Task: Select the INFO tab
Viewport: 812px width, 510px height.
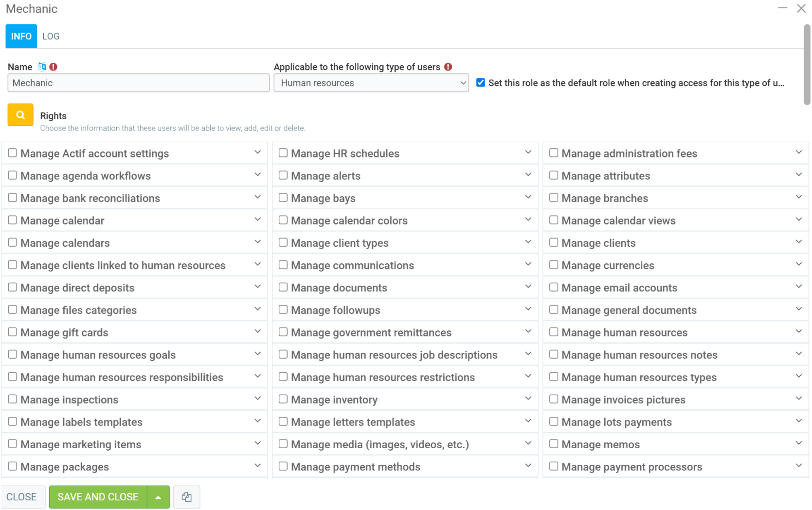Action: coord(21,36)
